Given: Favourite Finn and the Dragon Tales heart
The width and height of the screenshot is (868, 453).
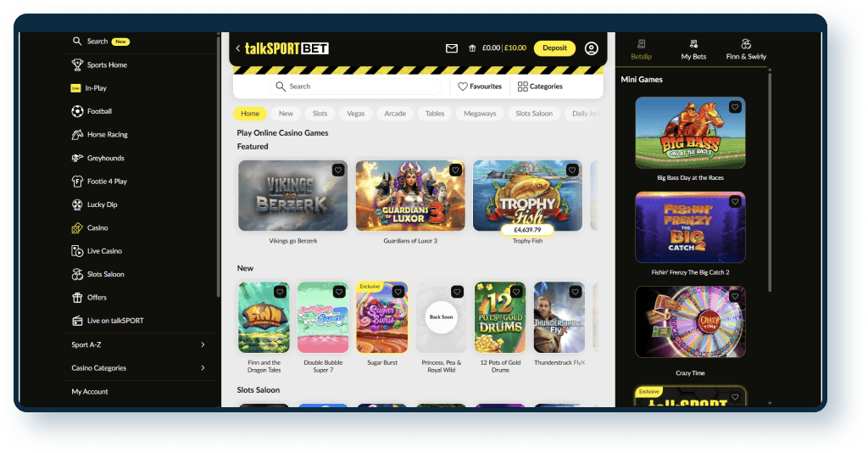Looking at the screenshot, I should (280, 292).
